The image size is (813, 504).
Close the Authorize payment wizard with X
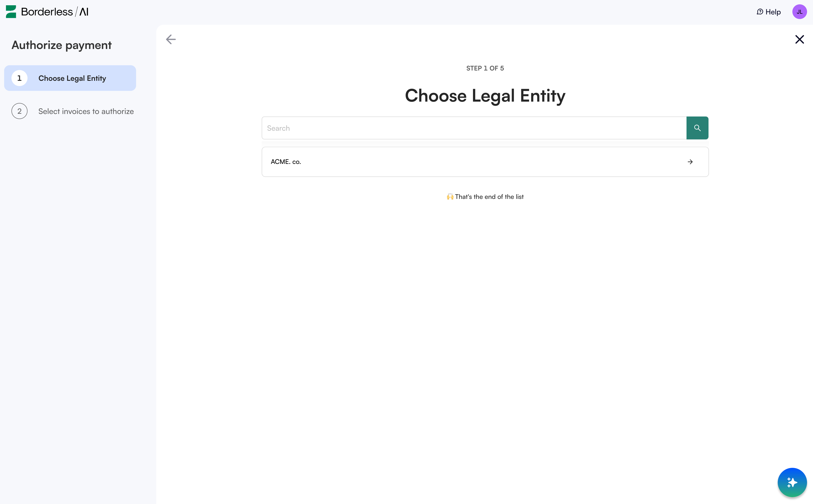(799, 39)
